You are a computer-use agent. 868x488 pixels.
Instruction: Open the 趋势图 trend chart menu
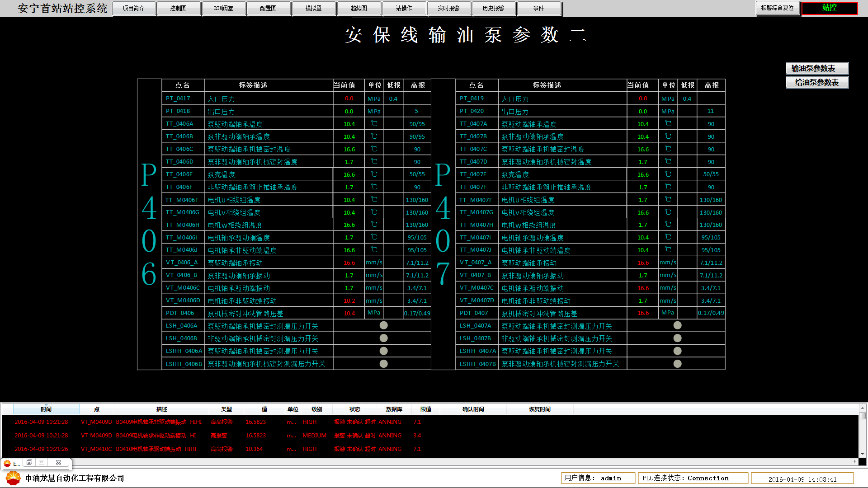359,8
